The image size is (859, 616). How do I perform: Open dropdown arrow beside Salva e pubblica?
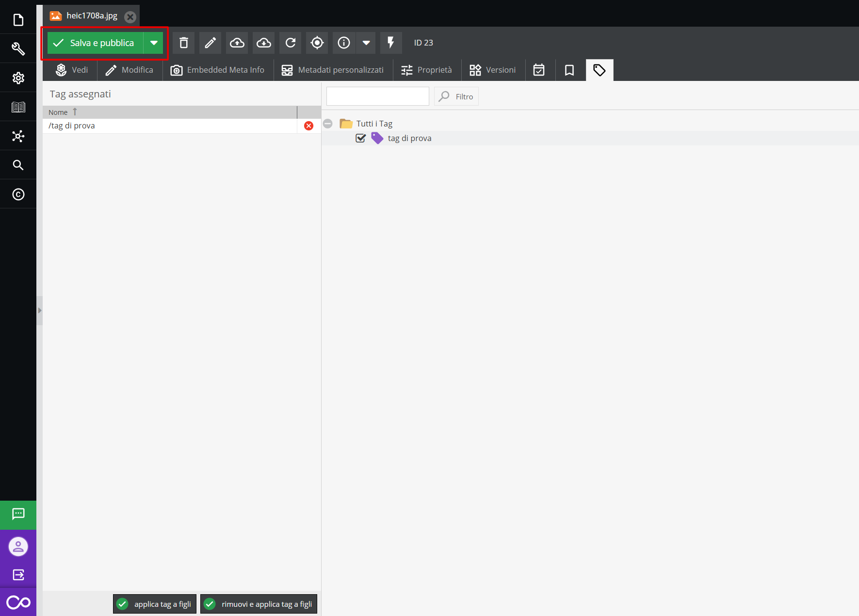(154, 43)
